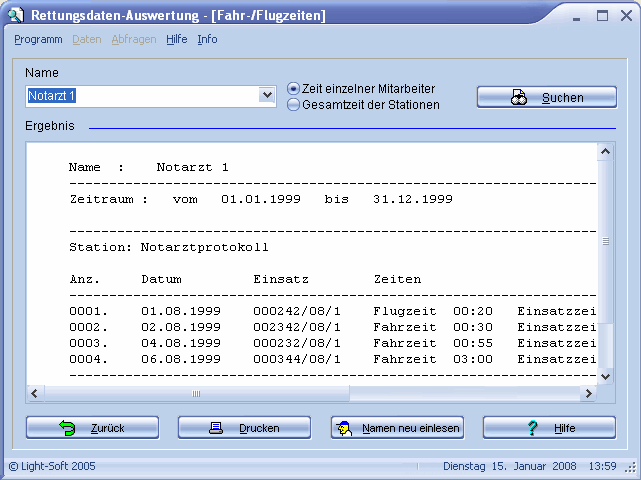Screen dimensions: 641x480
Task: Click Einsatz number 000242/08/1
Action: click(297, 312)
